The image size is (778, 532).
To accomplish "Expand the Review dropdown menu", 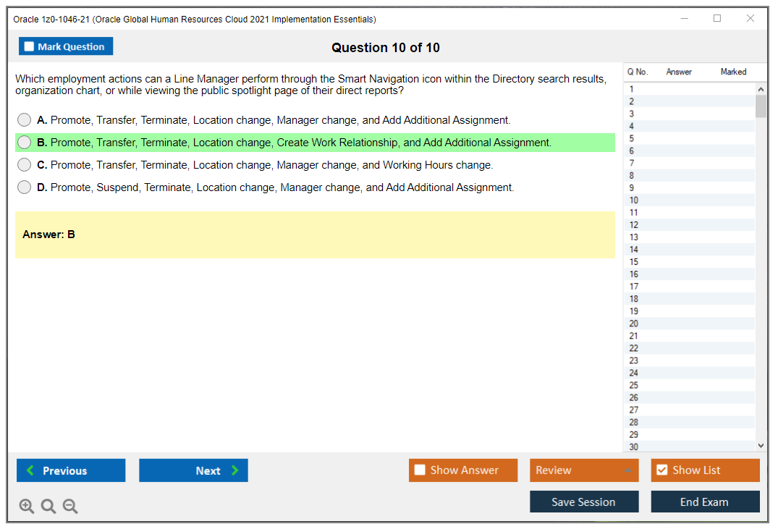I will (x=628, y=470).
